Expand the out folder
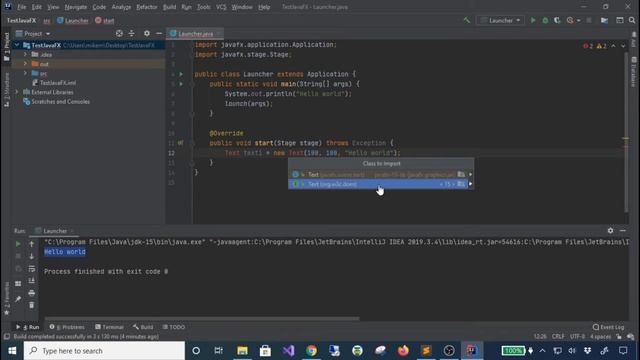The width and height of the screenshot is (640, 360). tap(25, 64)
